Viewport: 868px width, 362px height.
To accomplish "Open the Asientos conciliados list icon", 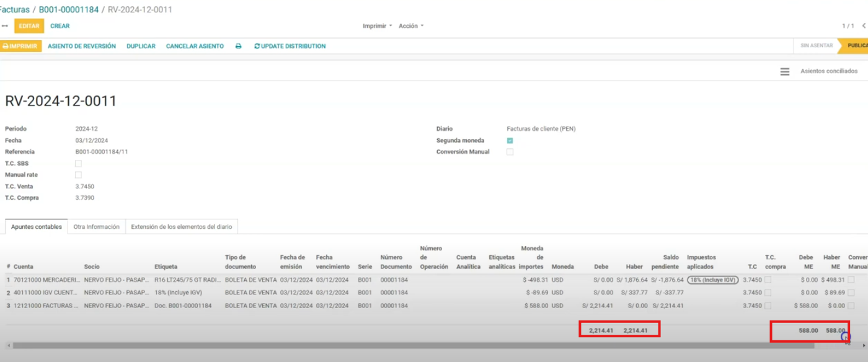I will (784, 72).
